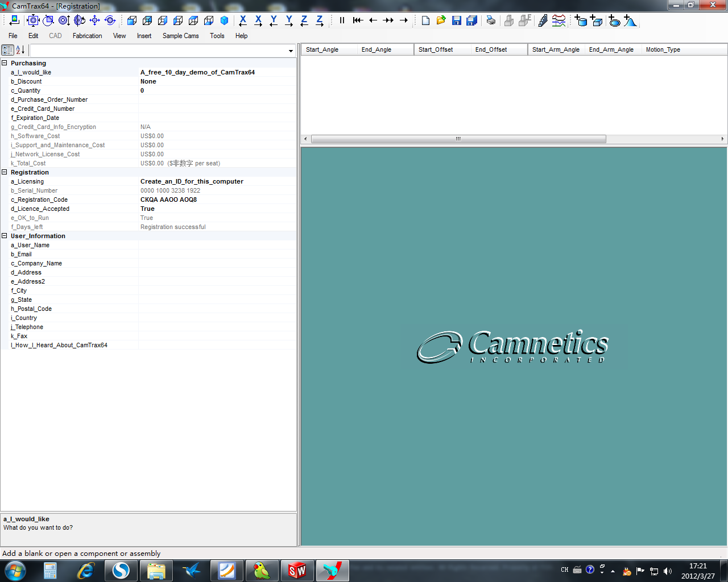Click the redraw display icon first in toolbar
This screenshot has width=728, height=582.
(x=14, y=20)
